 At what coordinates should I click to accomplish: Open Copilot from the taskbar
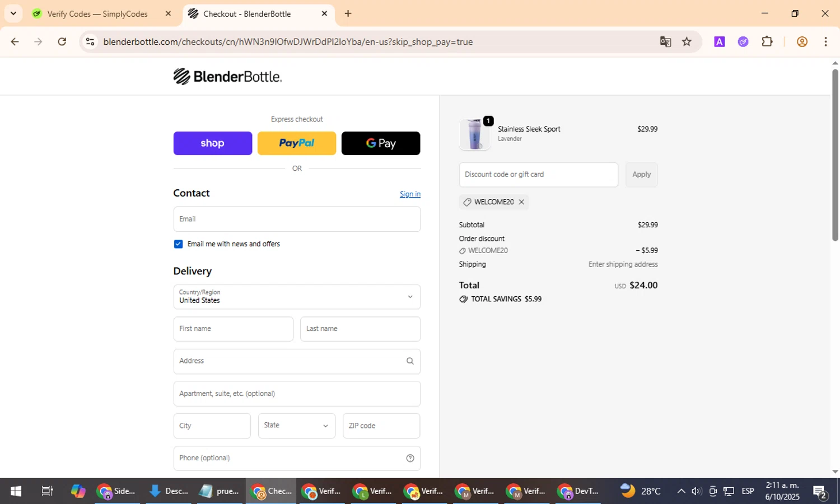78,491
